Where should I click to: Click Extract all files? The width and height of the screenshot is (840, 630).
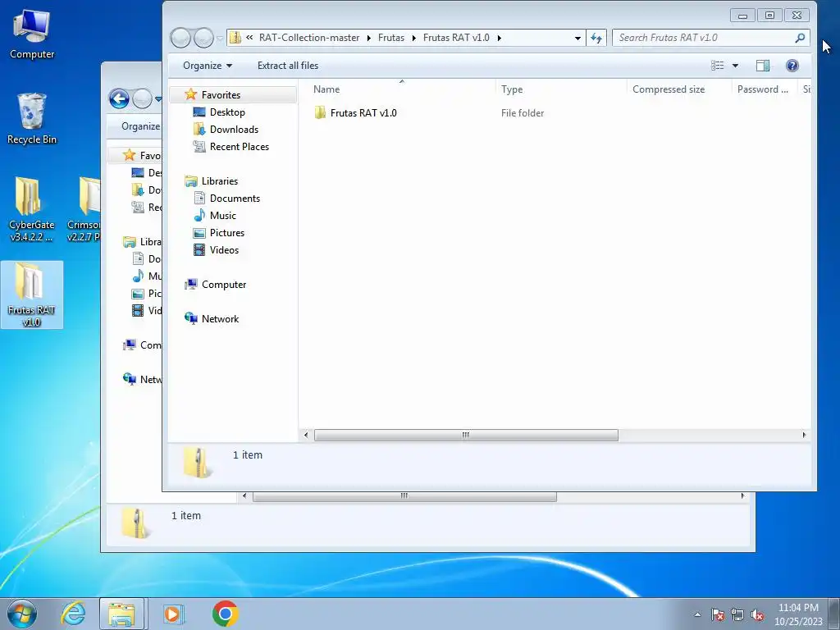(288, 66)
